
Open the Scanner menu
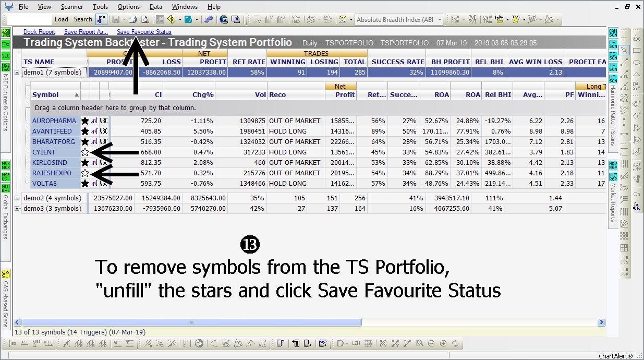[72, 7]
